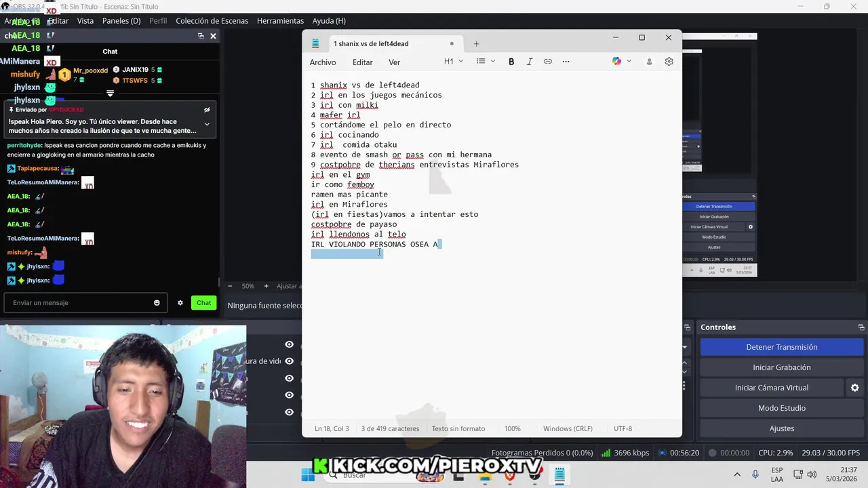
Task: Open the account icon in Notepad toolbar
Action: pyautogui.click(x=649, y=62)
